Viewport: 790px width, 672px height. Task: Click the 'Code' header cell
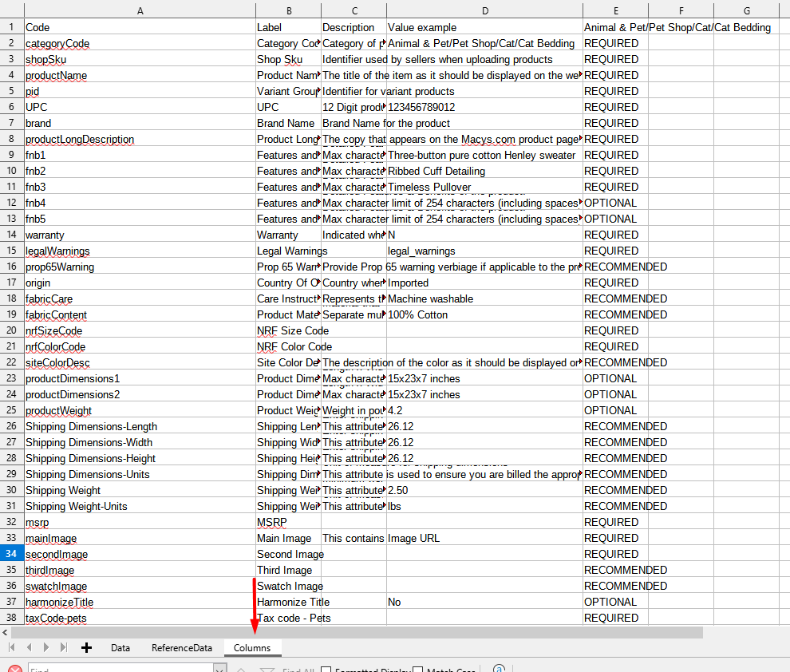point(140,27)
